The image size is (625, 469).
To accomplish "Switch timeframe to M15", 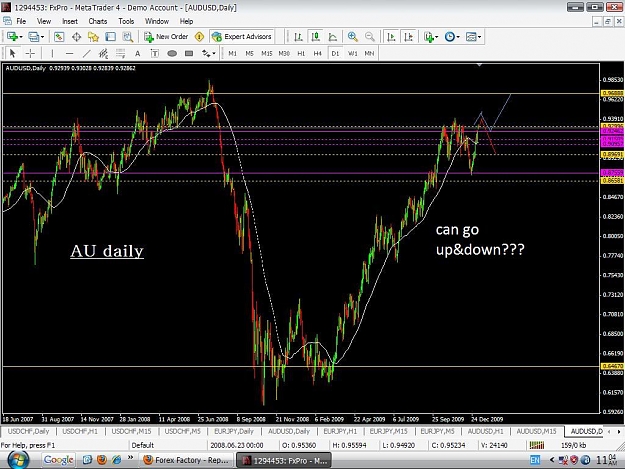I will click(267, 53).
